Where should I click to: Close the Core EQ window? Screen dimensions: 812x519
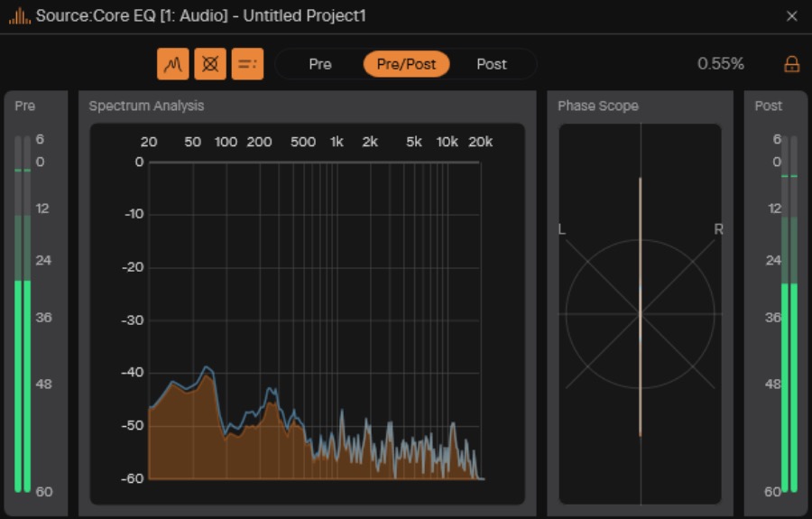click(x=792, y=16)
